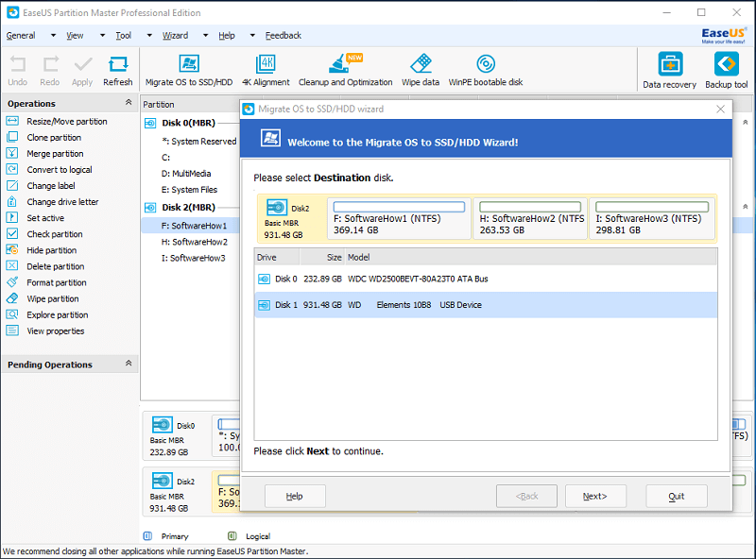
Task: Expand the dropdown arrow after Wizard
Action: 206,36
